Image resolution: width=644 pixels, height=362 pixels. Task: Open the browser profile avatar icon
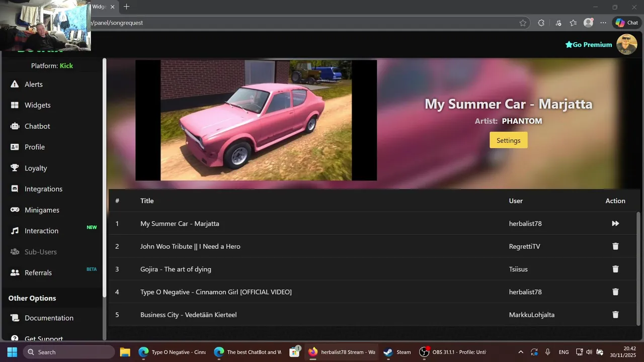[588, 23]
